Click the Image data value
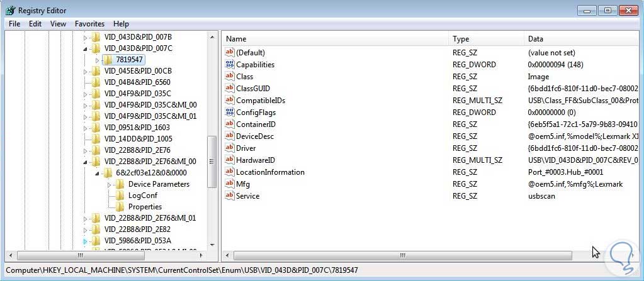This screenshot has width=644, height=281. [x=538, y=77]
